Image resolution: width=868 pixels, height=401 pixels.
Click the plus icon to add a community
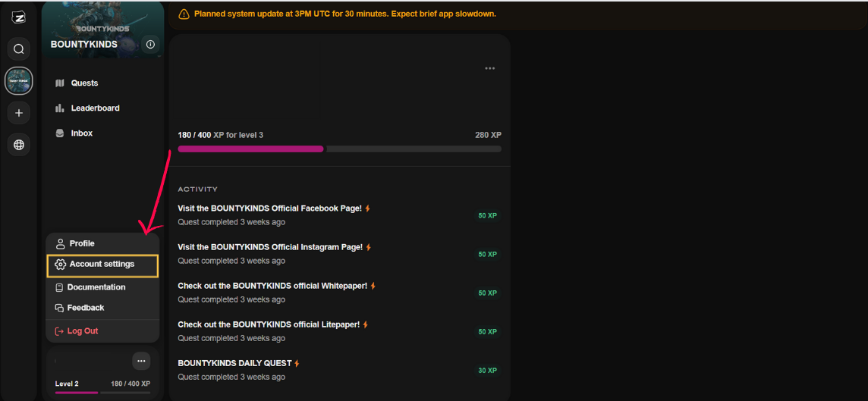tap(19, 113)
